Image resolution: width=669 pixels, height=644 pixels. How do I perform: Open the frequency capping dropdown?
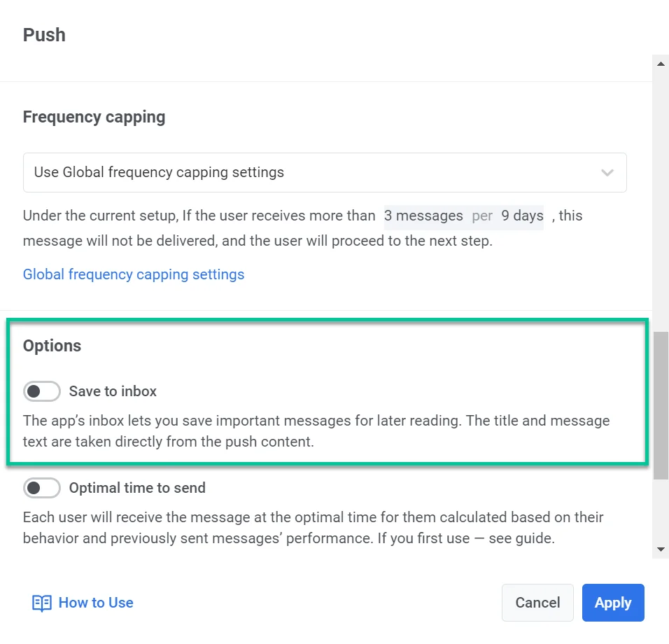(325, 172)
